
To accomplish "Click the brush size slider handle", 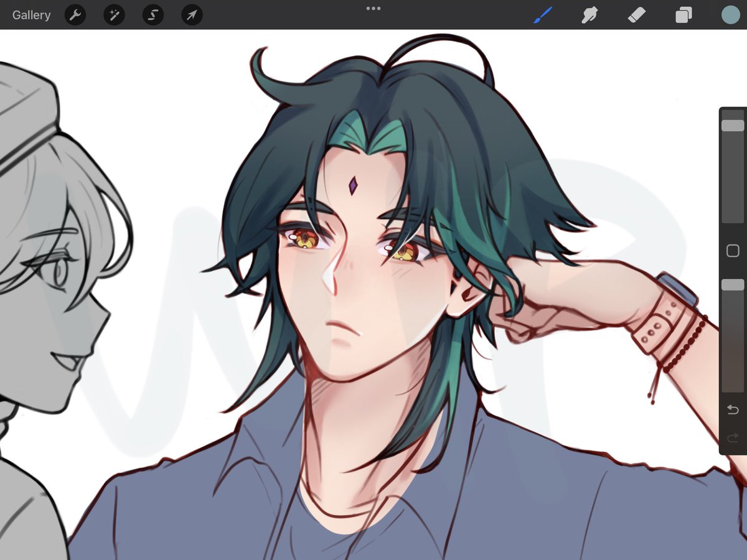I will [x=733, y=126].
